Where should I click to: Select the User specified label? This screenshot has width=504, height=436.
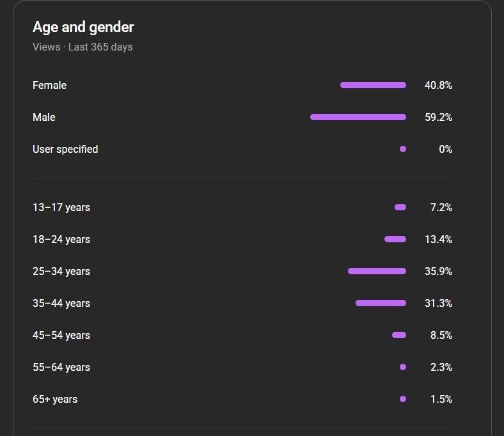[65, 149]
